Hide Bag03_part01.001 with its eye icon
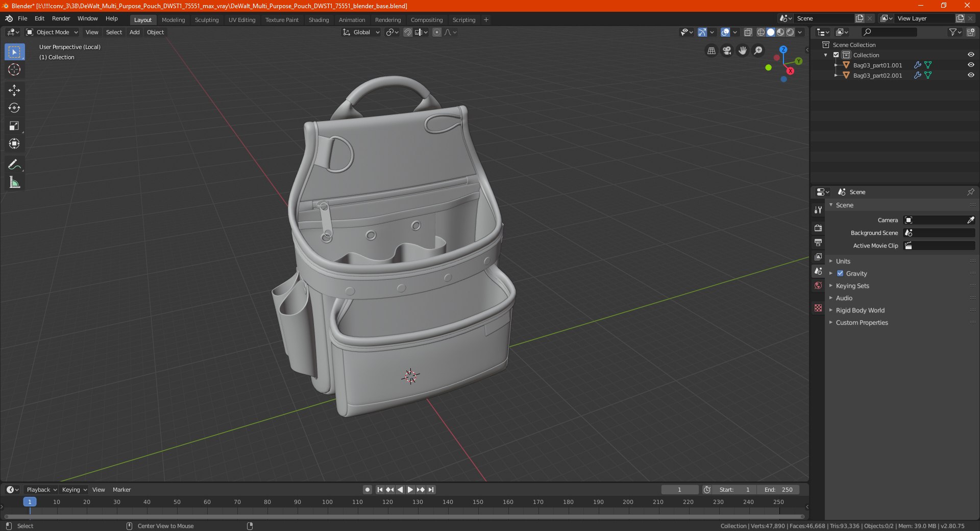 click(970, 65)
